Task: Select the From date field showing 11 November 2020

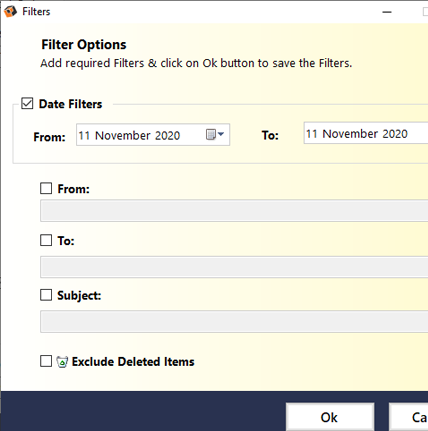Action: click(153, 135)
